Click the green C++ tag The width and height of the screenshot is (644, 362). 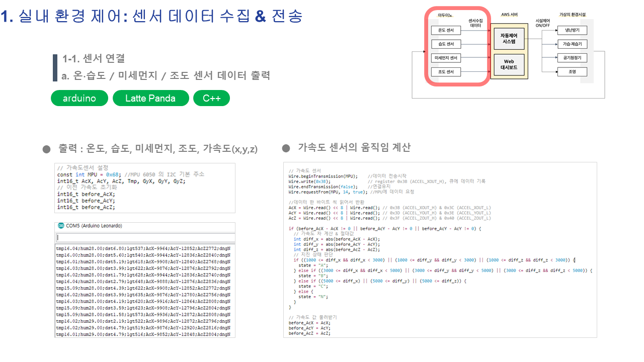(x=211, y=99)
